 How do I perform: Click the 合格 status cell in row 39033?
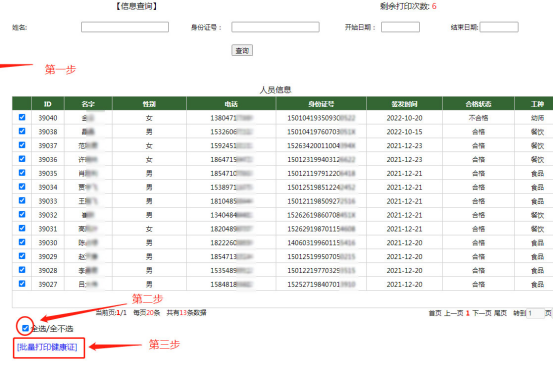(478, 201)
